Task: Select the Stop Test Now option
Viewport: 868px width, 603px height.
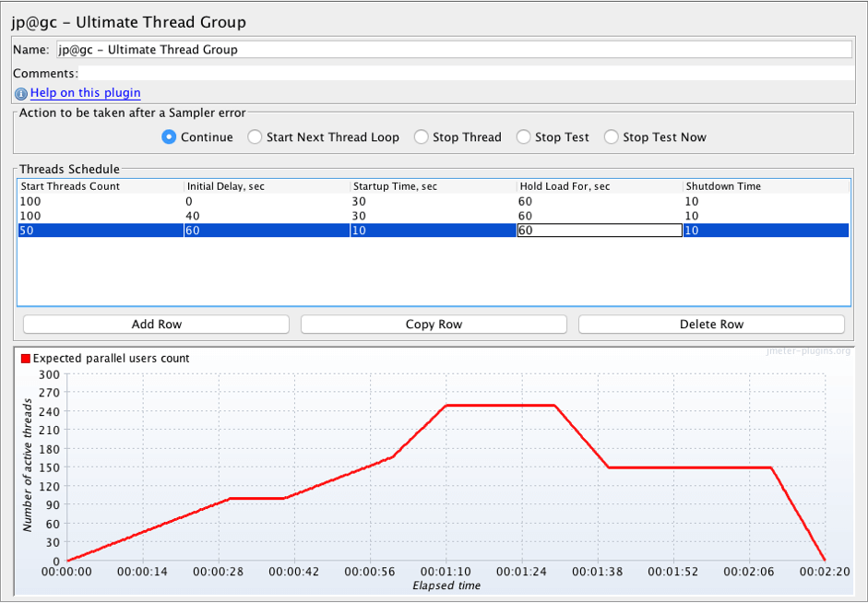Action: (612, 136)
